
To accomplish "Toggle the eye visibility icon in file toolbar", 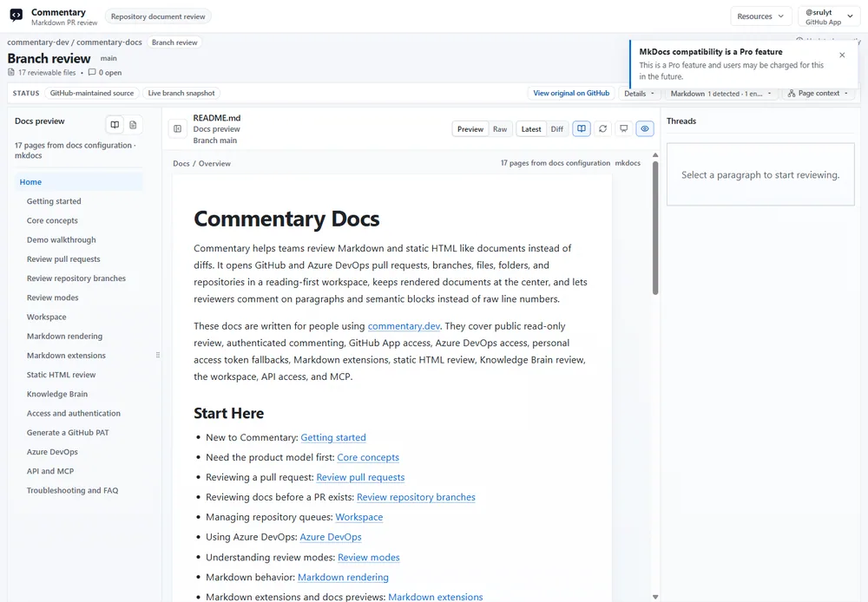I will click(645, 129).
